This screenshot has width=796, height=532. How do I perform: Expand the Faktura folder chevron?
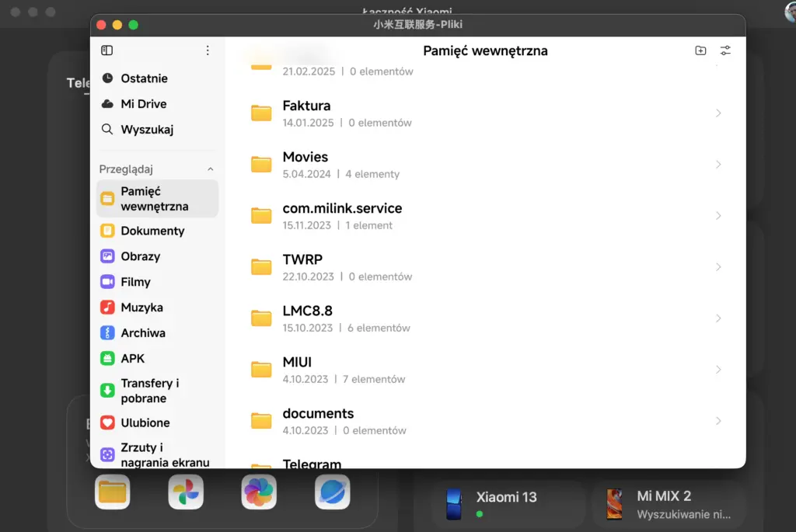[x=718, y=113]
